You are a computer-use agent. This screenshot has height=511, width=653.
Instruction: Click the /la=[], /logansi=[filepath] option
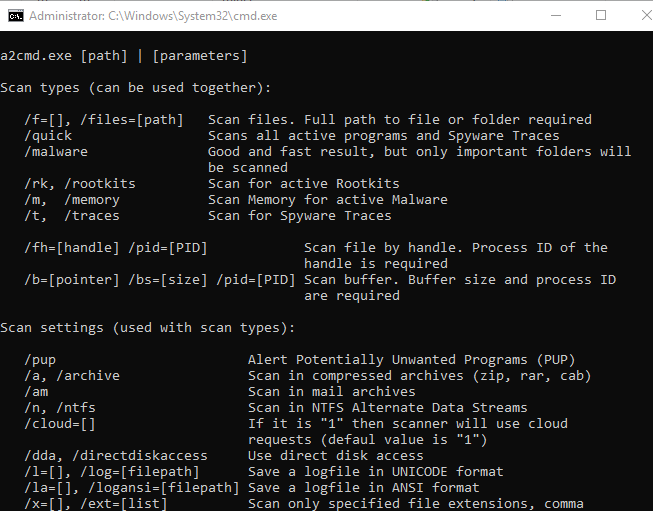click(132, 488)
